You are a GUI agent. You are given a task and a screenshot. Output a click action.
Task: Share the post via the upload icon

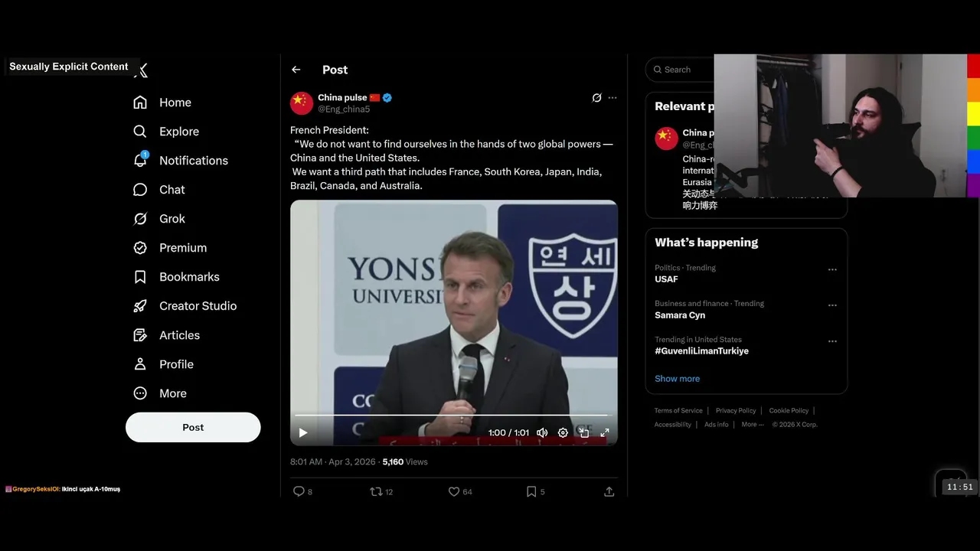pyautogui.click(x=609, y=491)
